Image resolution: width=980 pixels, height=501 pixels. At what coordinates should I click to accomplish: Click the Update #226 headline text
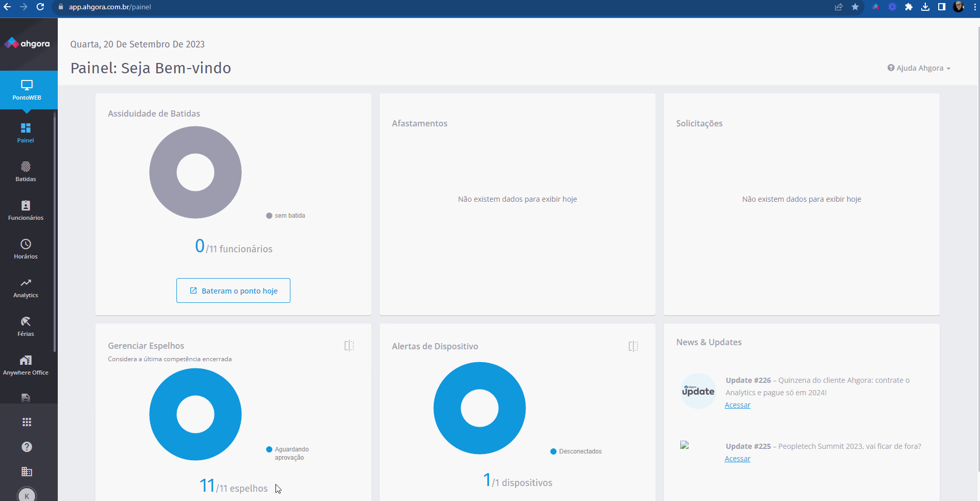(818, 386)
